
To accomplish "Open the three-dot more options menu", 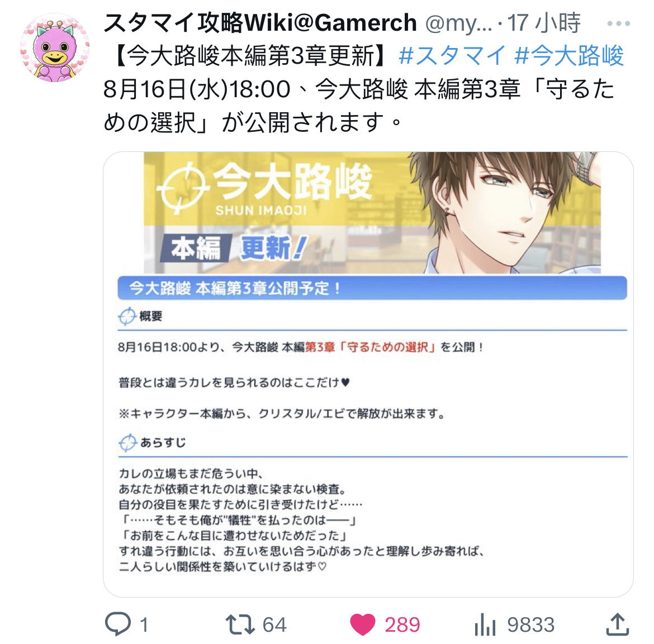I will [619, 23].
